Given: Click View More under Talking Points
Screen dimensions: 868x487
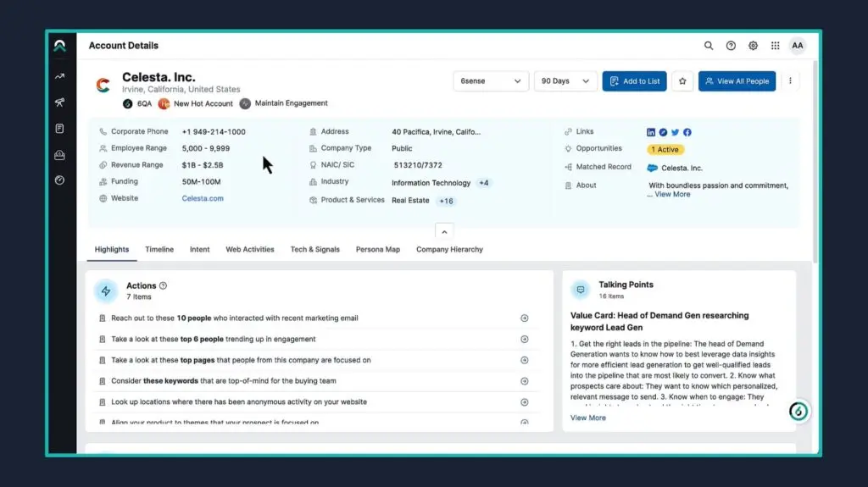Looking at the screenshot, I should click(x=588, y=418).
